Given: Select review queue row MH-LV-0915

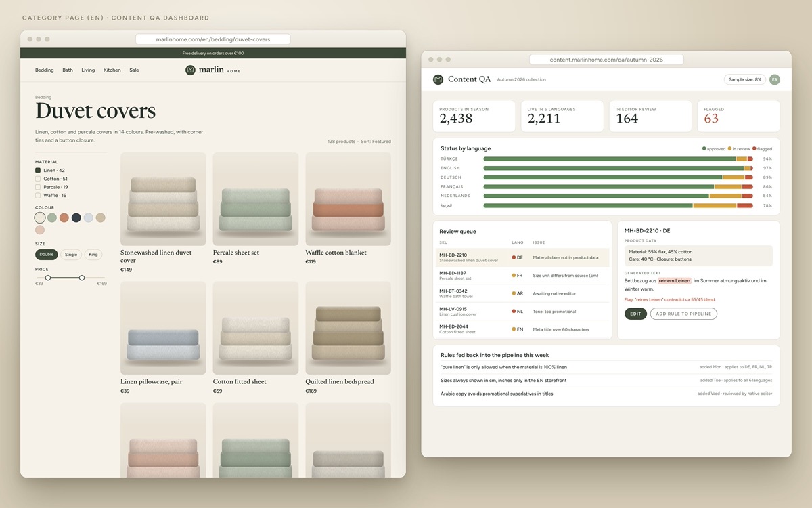Looking at the screenshot, I should pos(522,312).
